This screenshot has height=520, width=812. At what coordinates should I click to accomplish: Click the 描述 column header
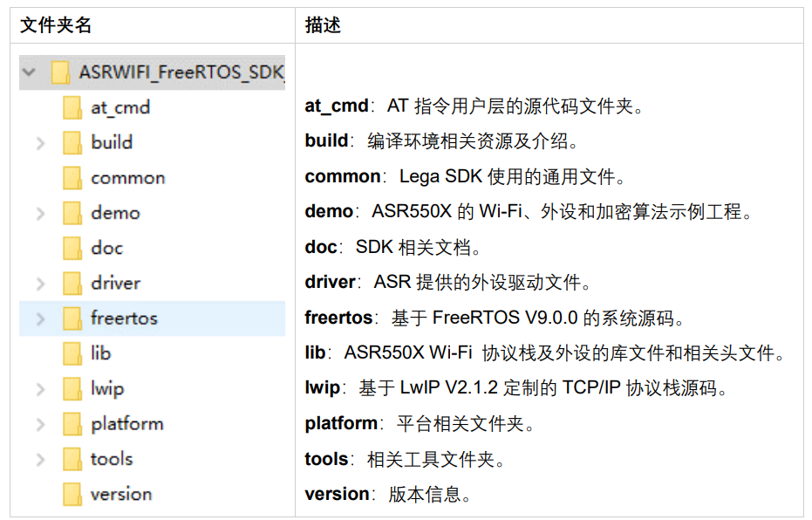tap(323, 24)
